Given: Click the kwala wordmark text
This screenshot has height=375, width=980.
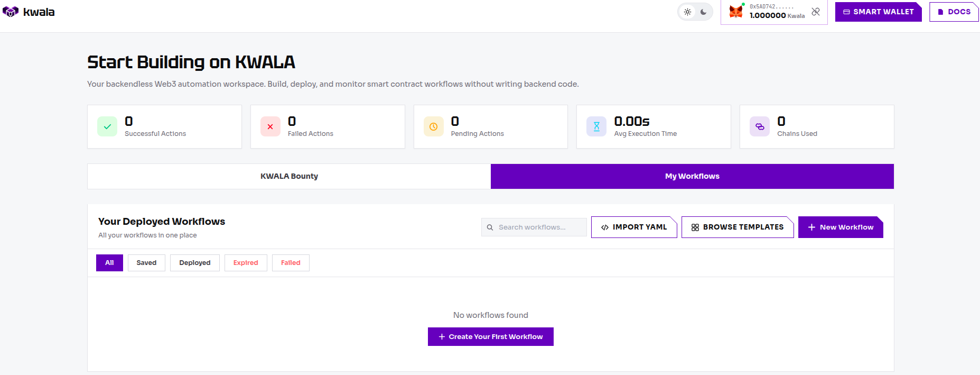Looking at the screenshot, I should click(x=39, y=12).
